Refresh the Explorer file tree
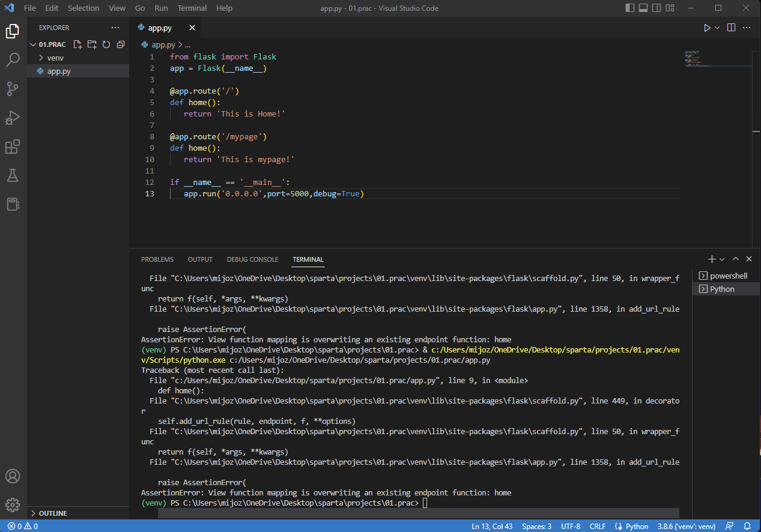The width and height of the screenshot is (761, 532). pyautogui.click(x=106, y=44)
